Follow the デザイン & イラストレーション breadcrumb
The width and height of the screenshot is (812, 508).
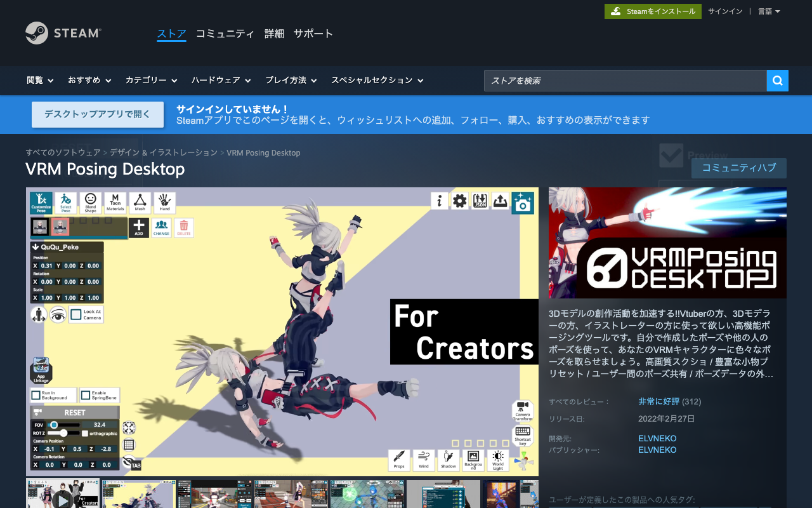tap(164, 152)
